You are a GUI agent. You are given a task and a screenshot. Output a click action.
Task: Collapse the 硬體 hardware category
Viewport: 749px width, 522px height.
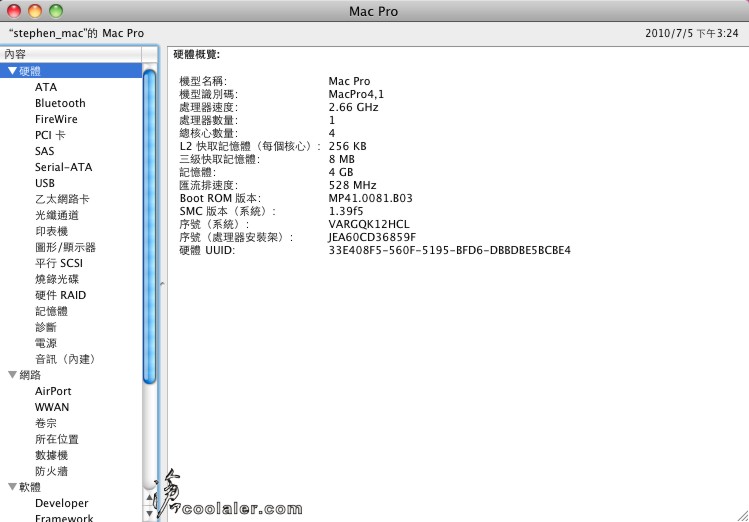[x=12, y=71]
